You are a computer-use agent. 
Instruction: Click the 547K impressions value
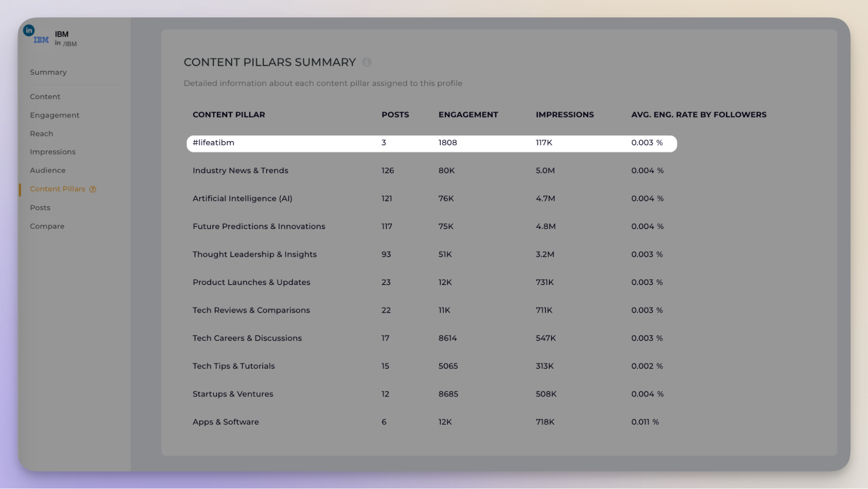545,338
